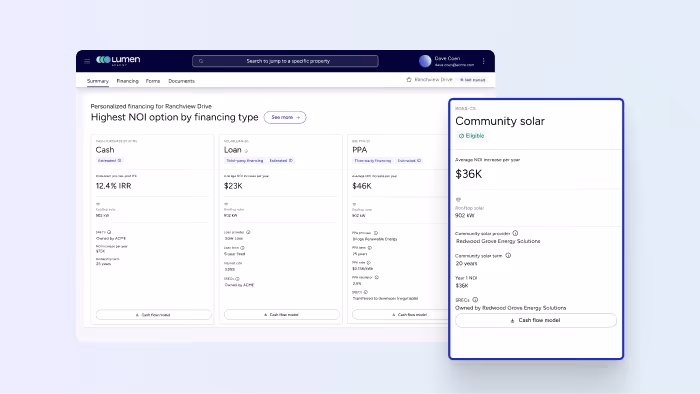Click the PPA provider info icon
Image resolution: width=700 pixels, height=394 pixels.
coord(376,233)
